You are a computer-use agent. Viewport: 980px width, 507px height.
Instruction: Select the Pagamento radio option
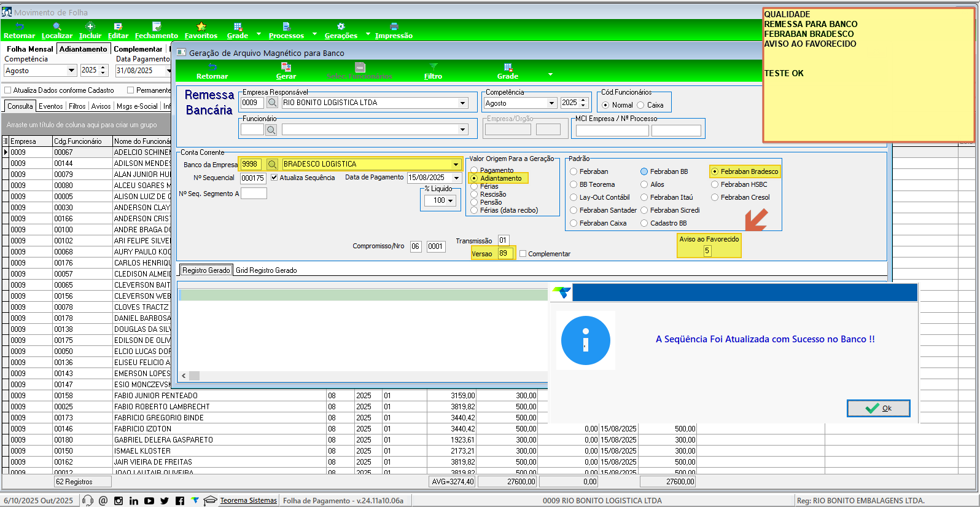pyautogui.click(x=474, y=170)
